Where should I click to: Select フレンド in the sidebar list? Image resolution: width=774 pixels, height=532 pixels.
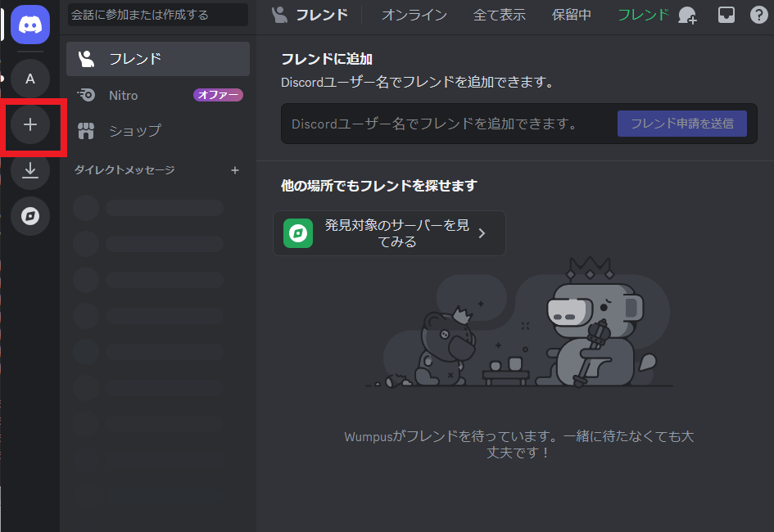(x=158, y=59)
